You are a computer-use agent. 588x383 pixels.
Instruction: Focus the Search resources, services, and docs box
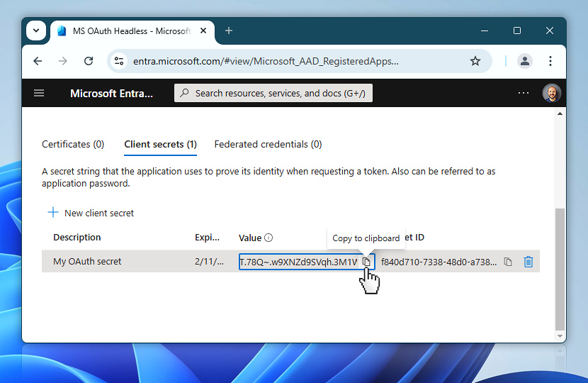[x=273, y=93]
